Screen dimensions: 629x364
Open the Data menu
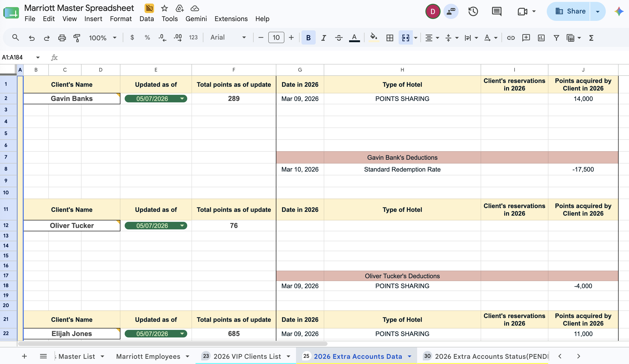[146, 19]
